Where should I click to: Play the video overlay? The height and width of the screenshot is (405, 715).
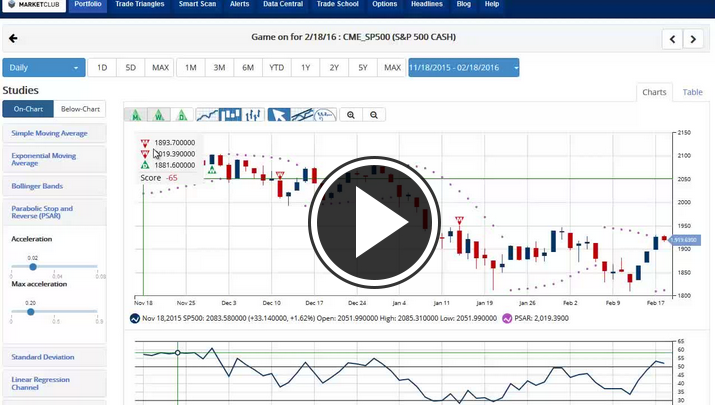click(x=374, y=222)
